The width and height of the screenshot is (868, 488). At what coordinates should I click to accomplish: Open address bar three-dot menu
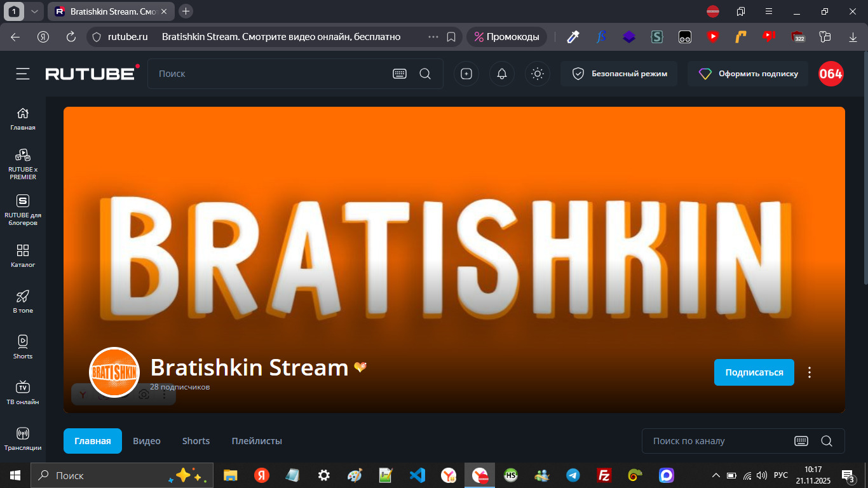click(433, 37)
